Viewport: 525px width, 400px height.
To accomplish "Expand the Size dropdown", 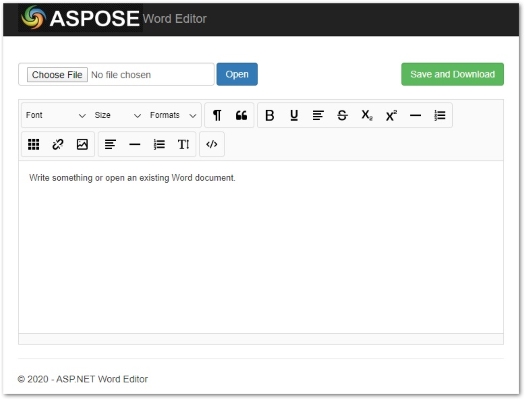I will (118, 115).
